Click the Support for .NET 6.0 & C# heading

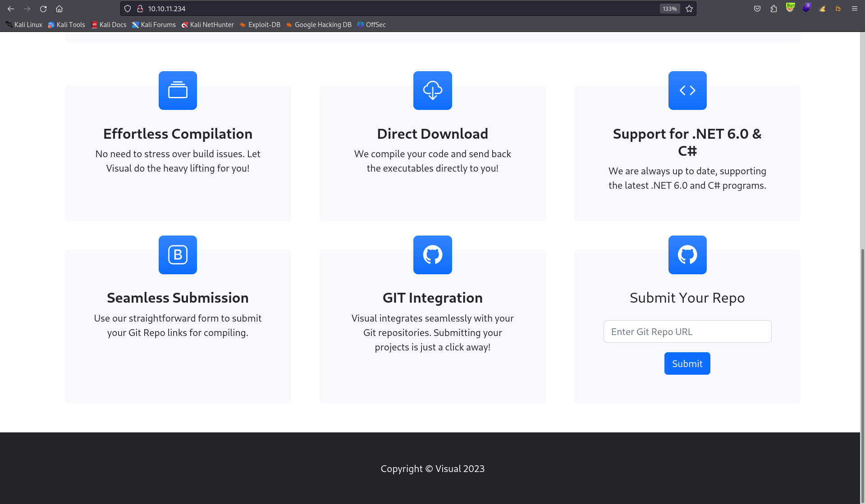point(687,142)
